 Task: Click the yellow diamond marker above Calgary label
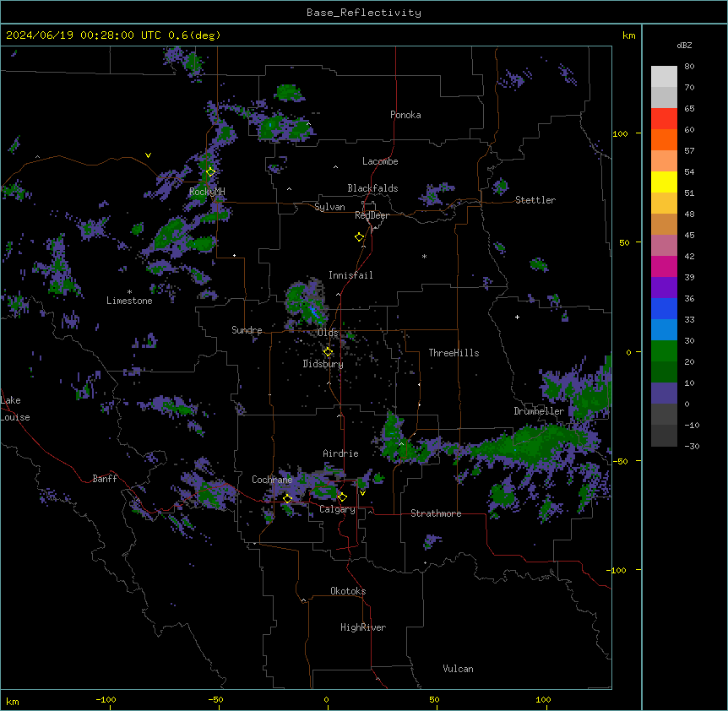(x=342, y=497)
